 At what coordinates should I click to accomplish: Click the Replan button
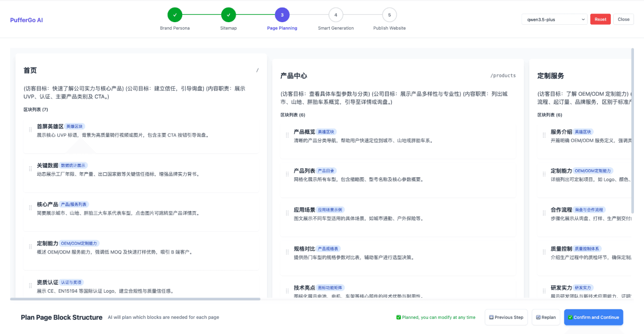tap(545, 317)
